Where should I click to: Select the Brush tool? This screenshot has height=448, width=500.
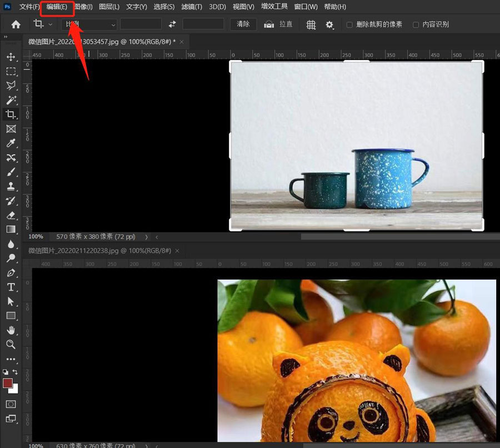(x=11, y=172)
